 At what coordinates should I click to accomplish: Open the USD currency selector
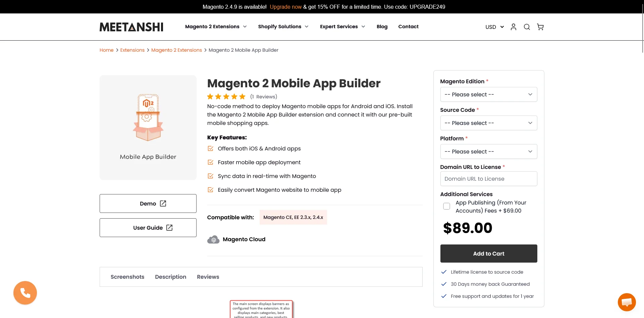click(495, 27)
